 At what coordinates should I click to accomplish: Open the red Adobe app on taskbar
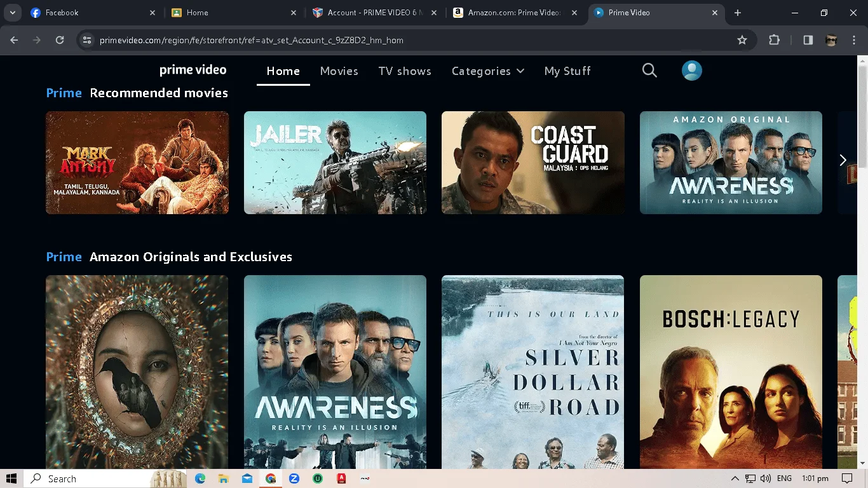pos(341,478)
